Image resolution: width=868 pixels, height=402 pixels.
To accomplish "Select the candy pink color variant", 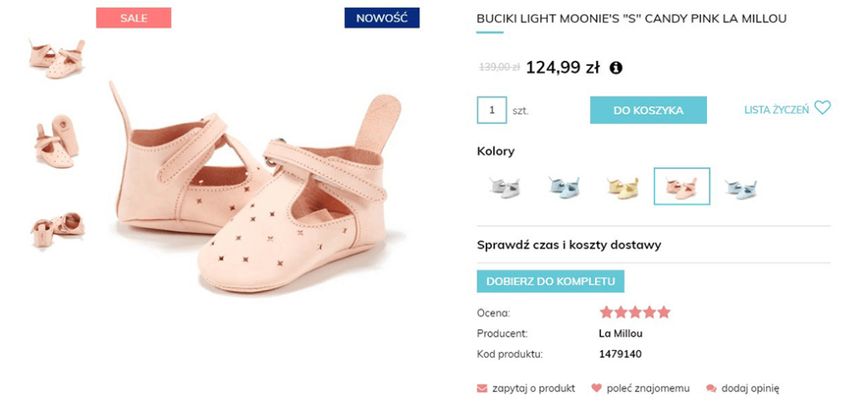I will point(682,187).
